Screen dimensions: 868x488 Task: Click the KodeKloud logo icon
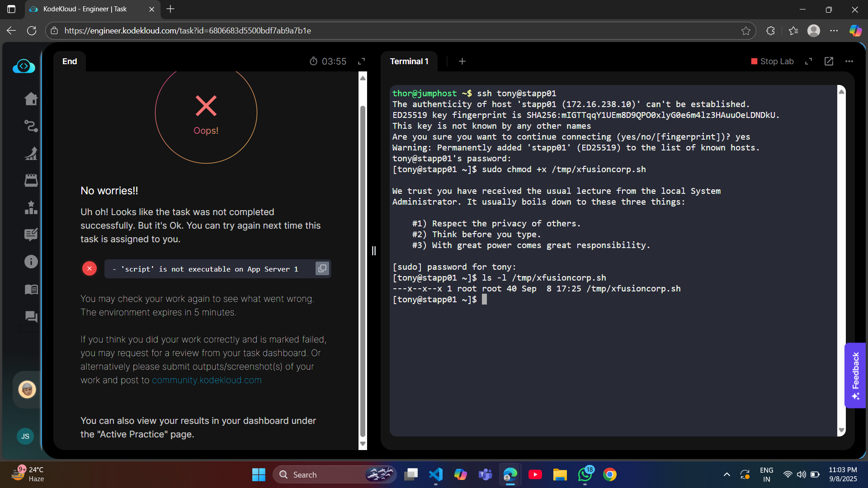click(x=24, y=66)
